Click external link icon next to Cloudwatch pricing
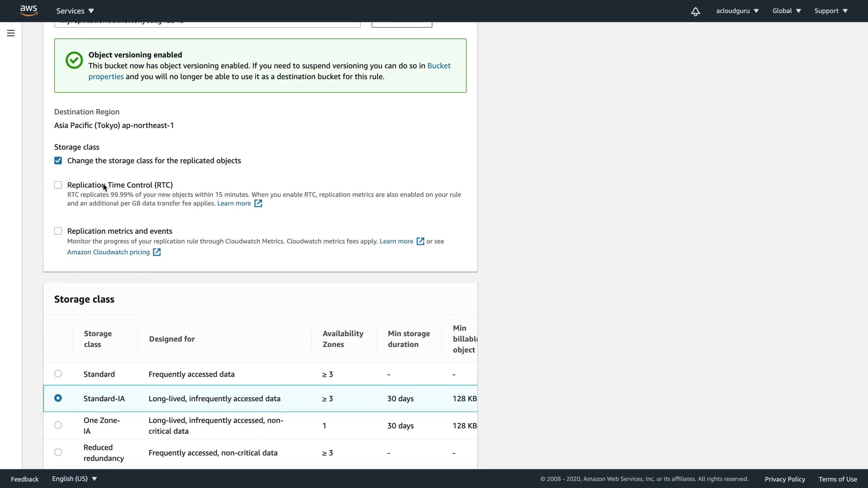The width and height of the screenshot is (868, 488). pyautogui.click(x=156, y=252)
